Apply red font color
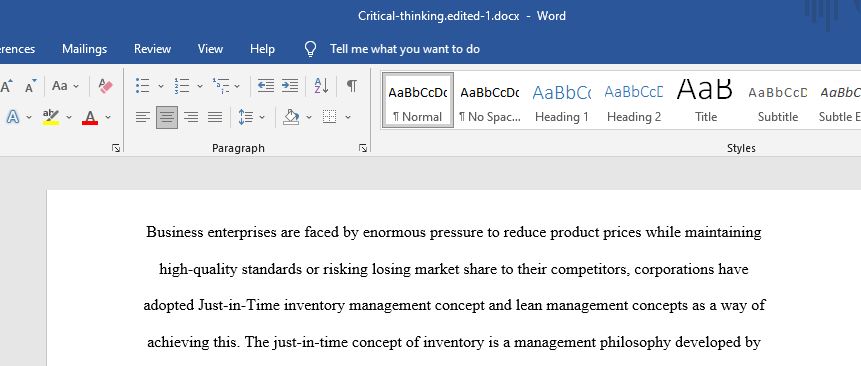 coord(90,117)
